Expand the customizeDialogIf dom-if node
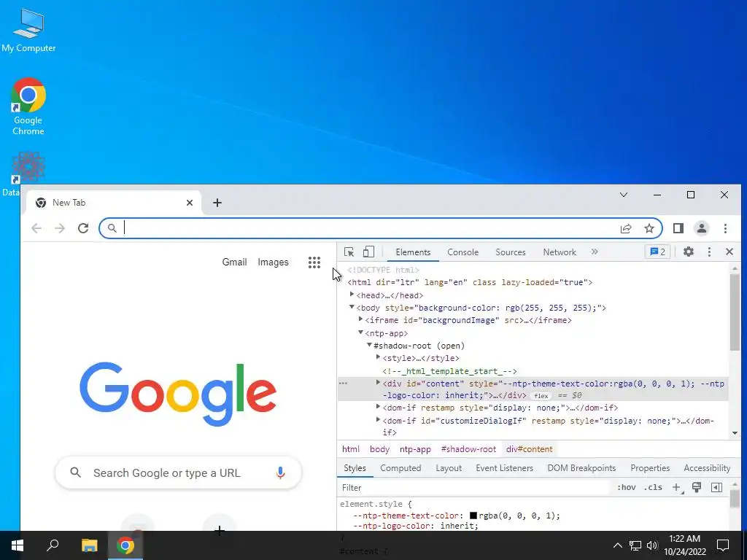Screen dimensions: 747x560 (379, 419)
